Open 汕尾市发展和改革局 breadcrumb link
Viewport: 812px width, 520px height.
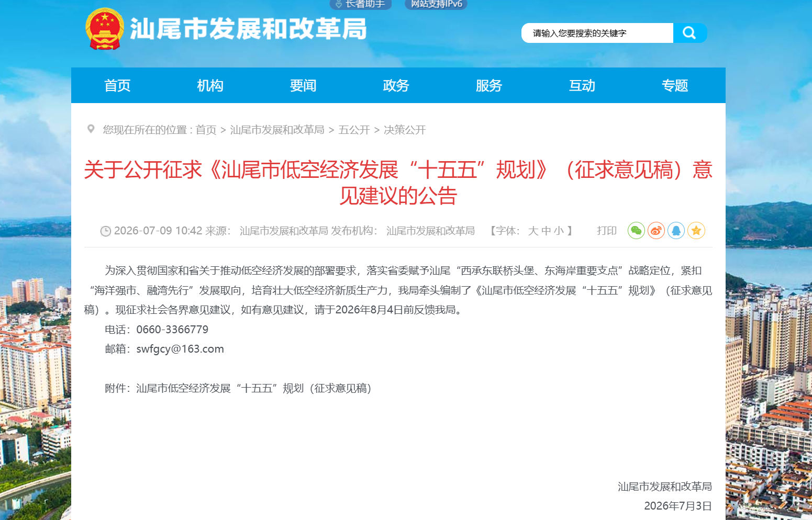(277, 130)
